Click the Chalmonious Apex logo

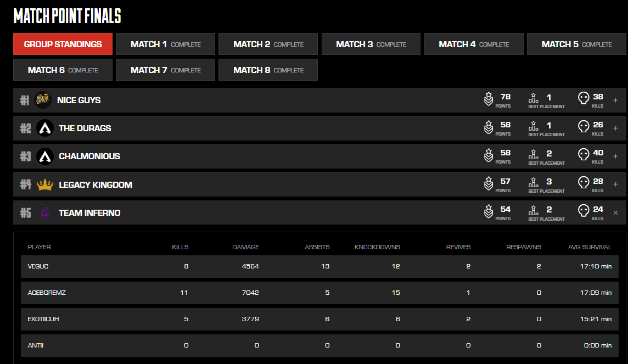tap(45, 156)
